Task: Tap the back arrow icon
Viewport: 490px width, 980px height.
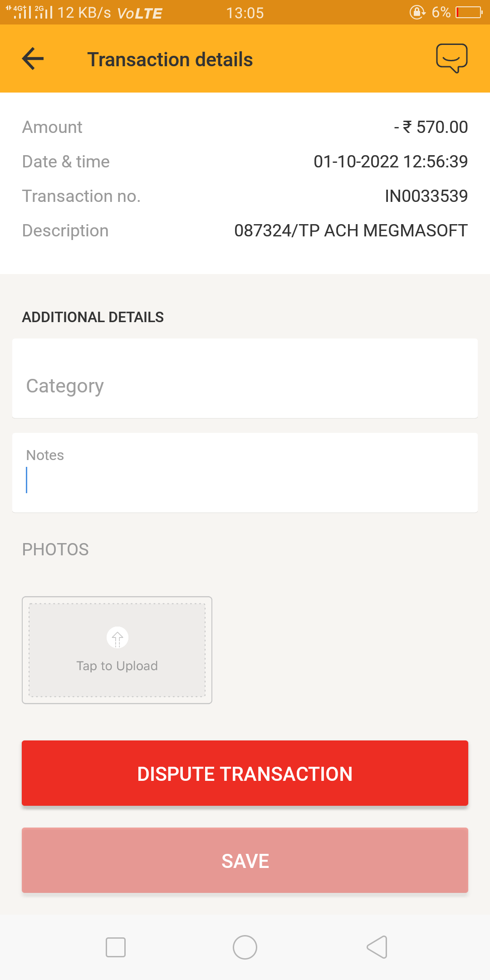Action: click(x=33, y=59)
